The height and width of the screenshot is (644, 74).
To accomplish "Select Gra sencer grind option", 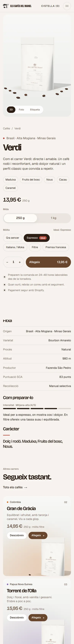I will point(13,238).
